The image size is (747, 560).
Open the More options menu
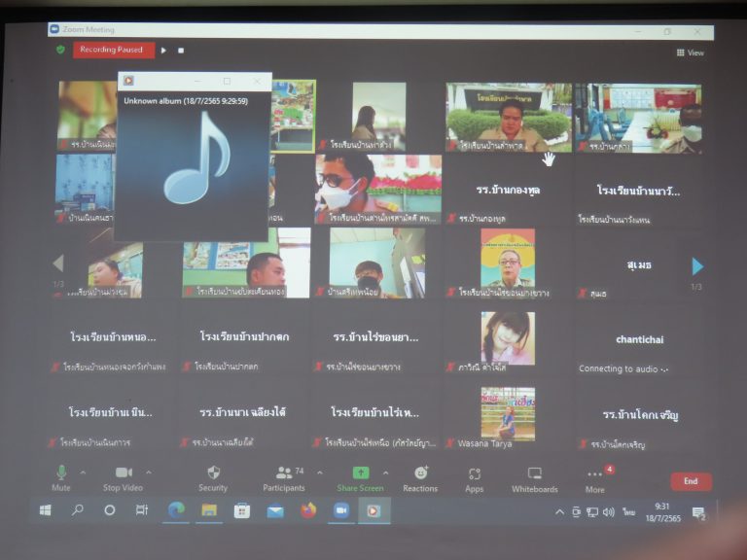point(594,475)
